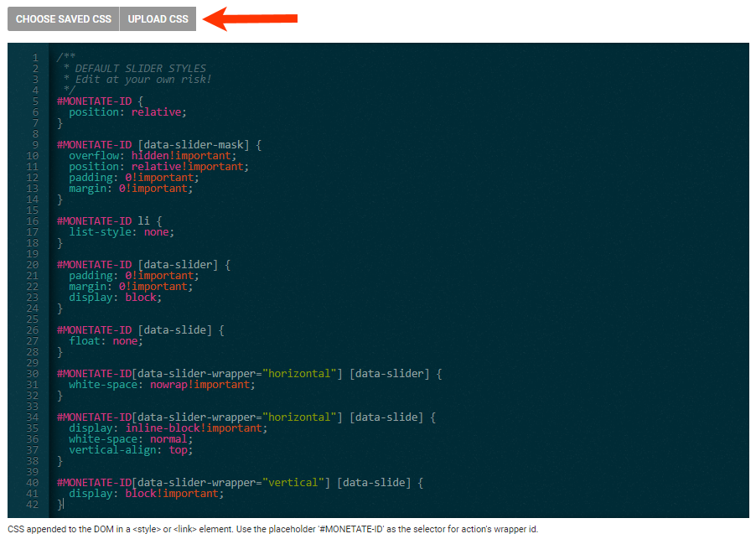Click the 'Edit at your own risk!' comment
This screenshot has width=756, height=539.
coord(142,80)
